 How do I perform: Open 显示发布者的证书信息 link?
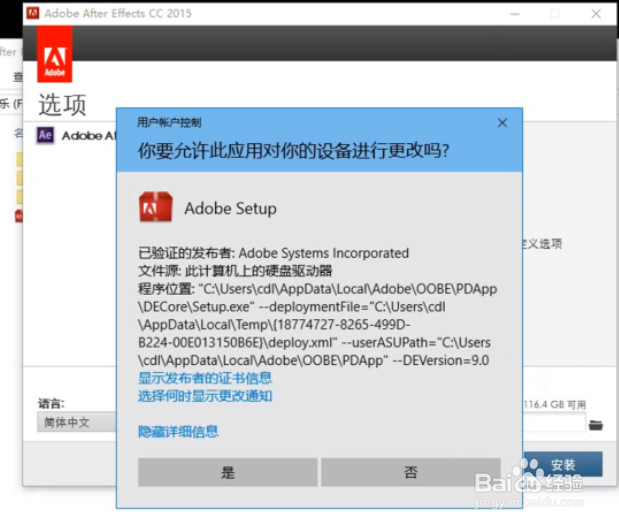pyautogui.click(x=205, y=378)
